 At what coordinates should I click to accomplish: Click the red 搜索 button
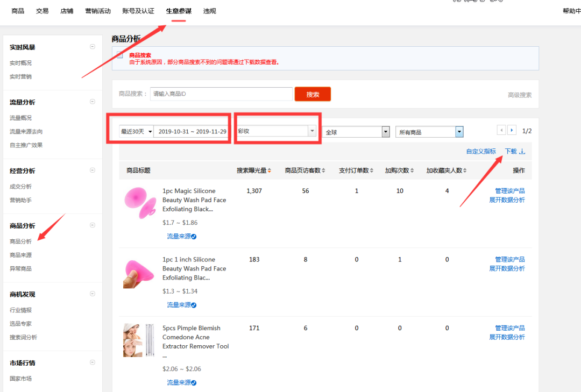pyautogui.click(x=313, y=94)
